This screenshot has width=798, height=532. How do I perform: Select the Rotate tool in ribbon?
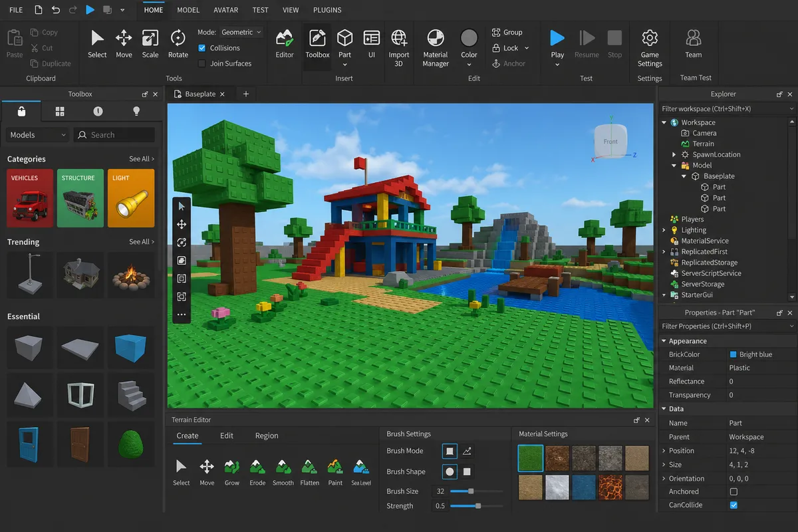pyautogui.click(x=178, y=44)
